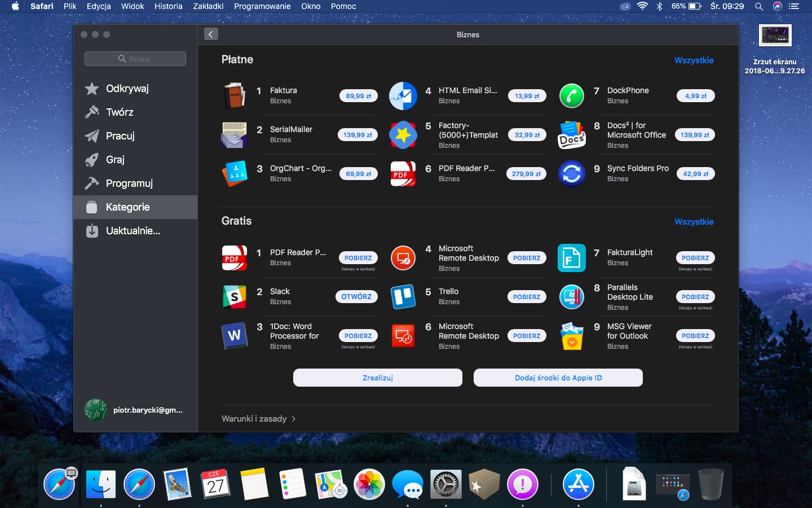
Task: Select Kategorie in the sidebar
Action: [x=135, y=207]
